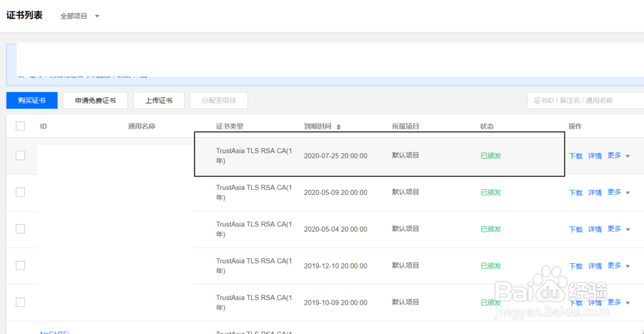Screen dimensions: 644x334
Task: Click the ID column header
Action: pos(44,126)
